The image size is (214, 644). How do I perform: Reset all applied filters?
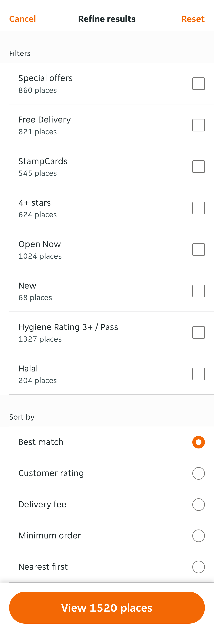[x=193, y=19]
